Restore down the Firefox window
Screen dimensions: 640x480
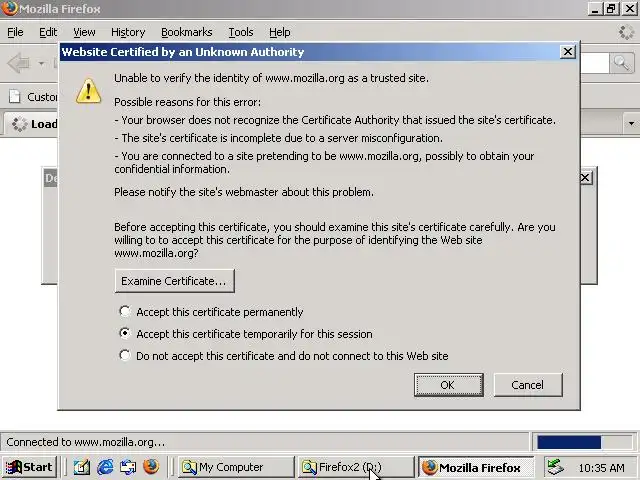(611, 9)
